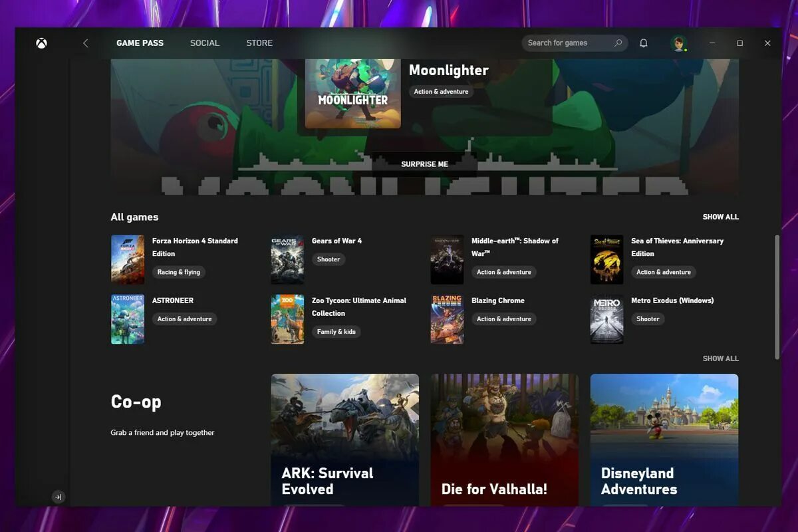This screenshot has height=532, width=798.
Task: Open the ARK: Survival Evolved card
Action: tap(345, 440)
